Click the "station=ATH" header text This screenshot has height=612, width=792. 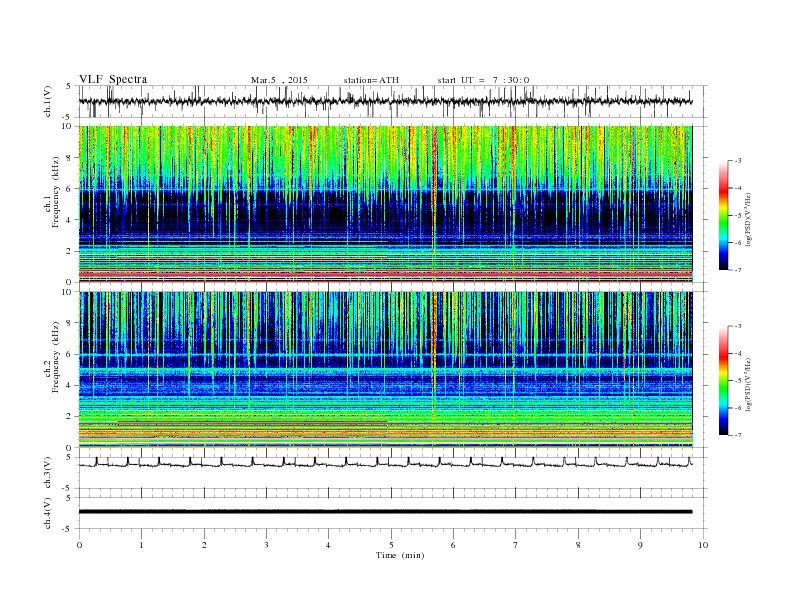(x=371, y=80)
